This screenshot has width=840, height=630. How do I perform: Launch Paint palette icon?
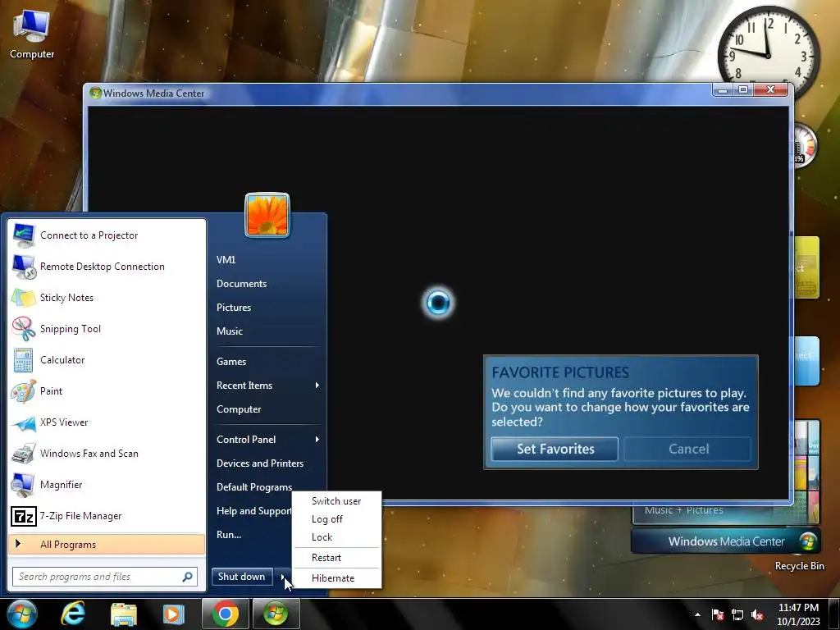pyautogui.click(x=24, y=391)
